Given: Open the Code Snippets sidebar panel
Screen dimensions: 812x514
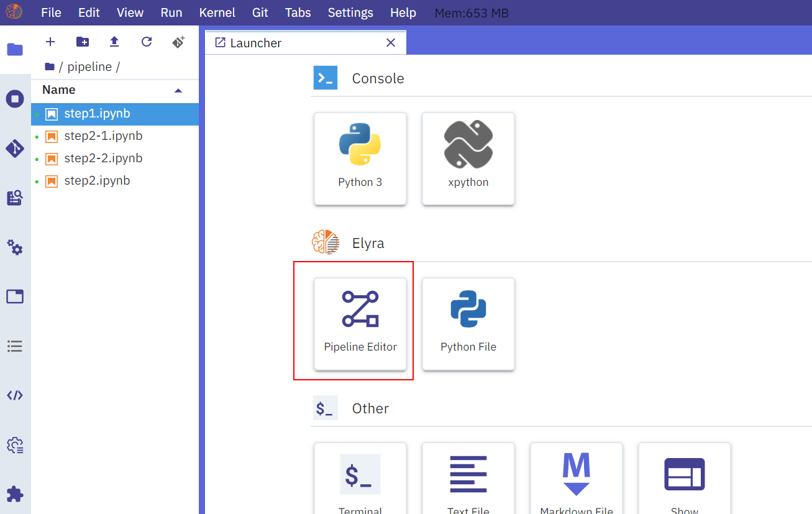Looking at the screenshot, I should tap(15, 395).
